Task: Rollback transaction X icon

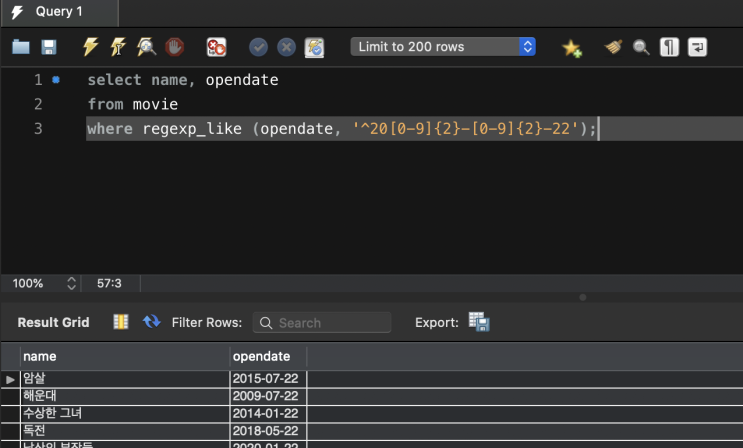Action: 286,47
